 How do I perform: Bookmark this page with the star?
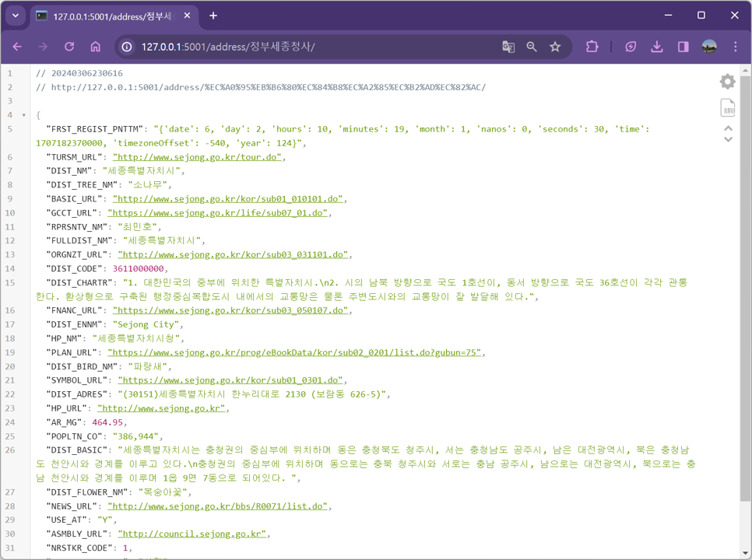pos(555,47)
